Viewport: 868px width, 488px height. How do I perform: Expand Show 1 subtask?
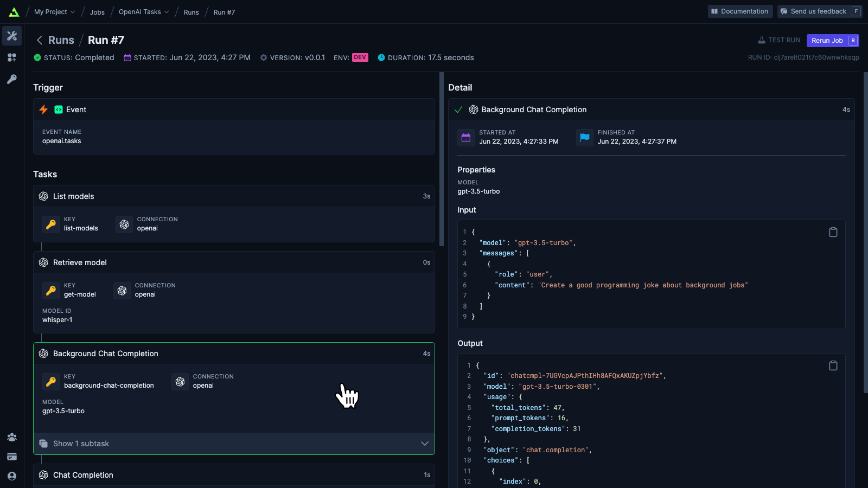click(x=234, y=444)
